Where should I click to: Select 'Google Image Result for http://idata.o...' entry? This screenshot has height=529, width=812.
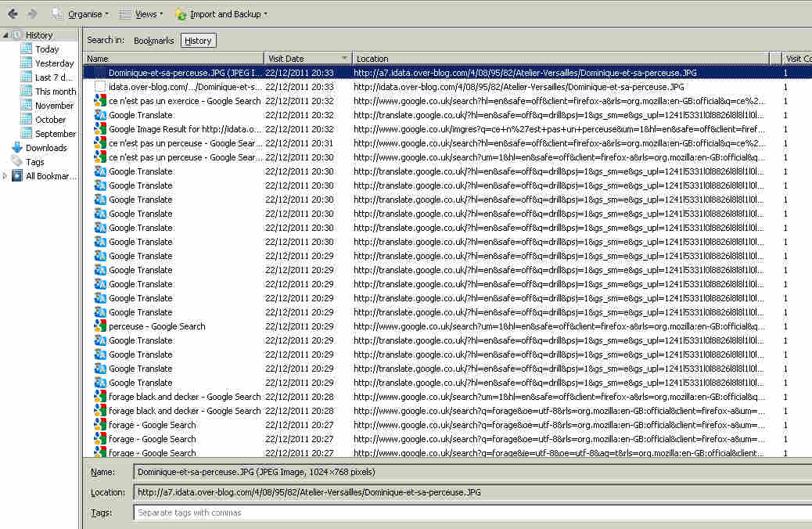click(x=185, y=129)
